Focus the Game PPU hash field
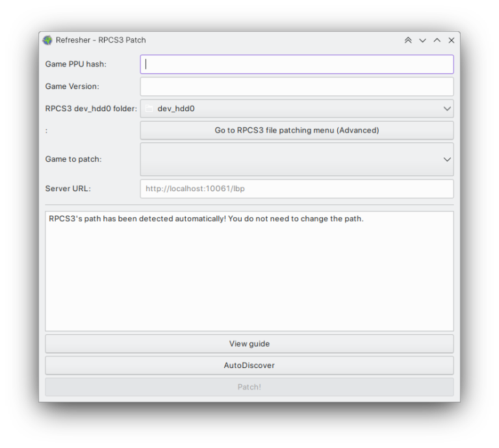Viewport: 499px width, 448px height. point(297,64)
